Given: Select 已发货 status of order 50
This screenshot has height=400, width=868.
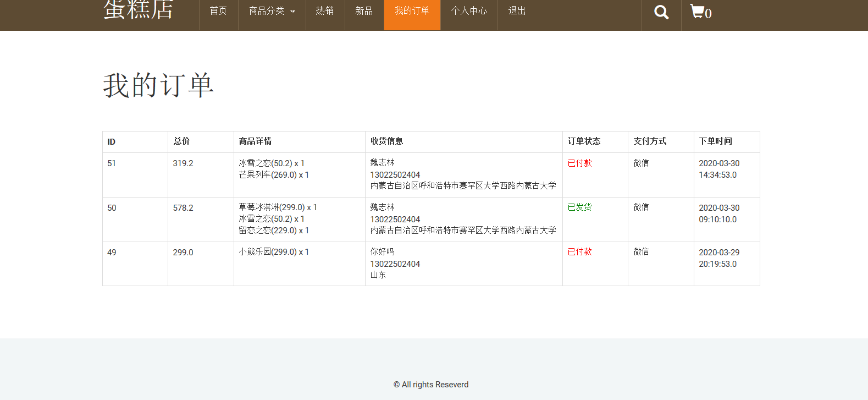Looking at the screenshot, I should [579, 207].
